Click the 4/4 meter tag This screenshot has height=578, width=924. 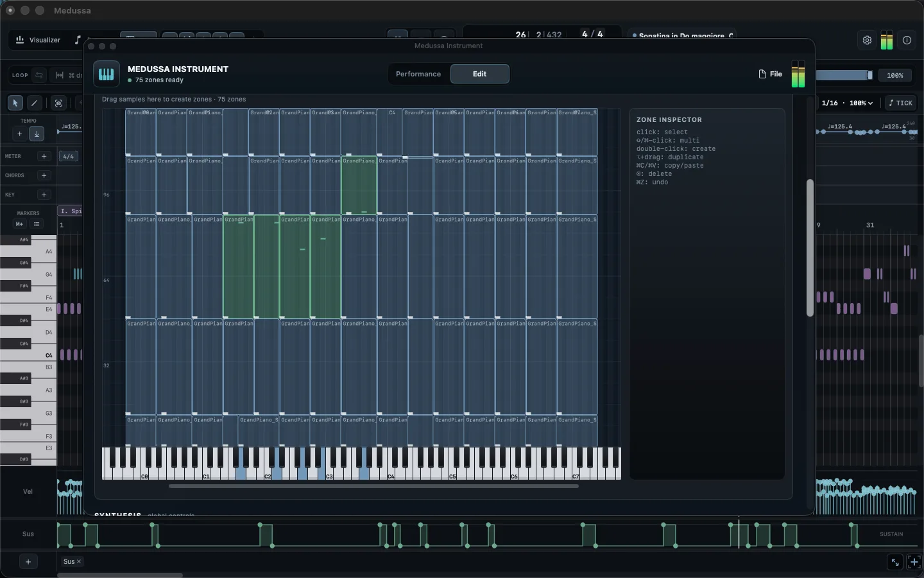tap(68, 156)
